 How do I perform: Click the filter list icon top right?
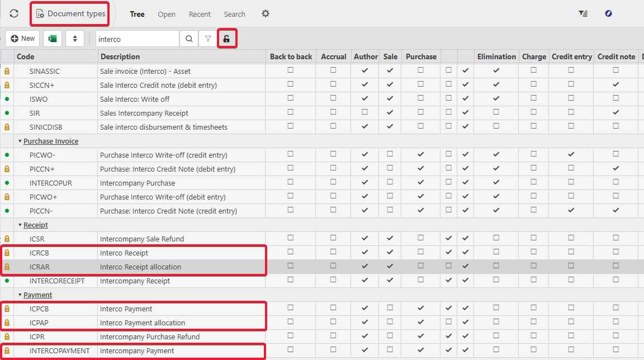point(583,13)
